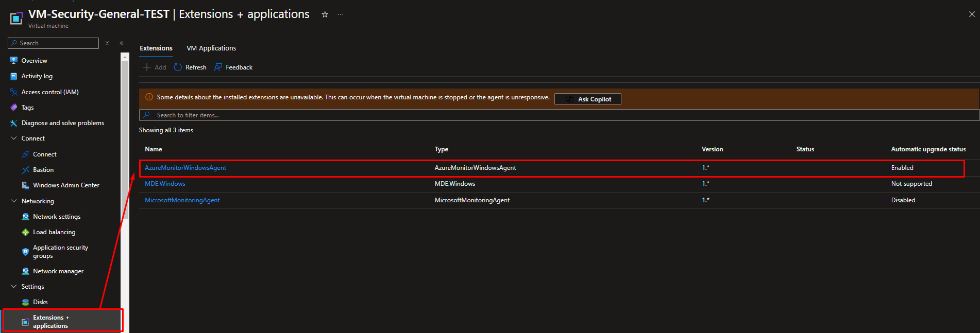Open Load balancing page
The width and height of the screenshot is (980, 333).
(x=54, y=232)
